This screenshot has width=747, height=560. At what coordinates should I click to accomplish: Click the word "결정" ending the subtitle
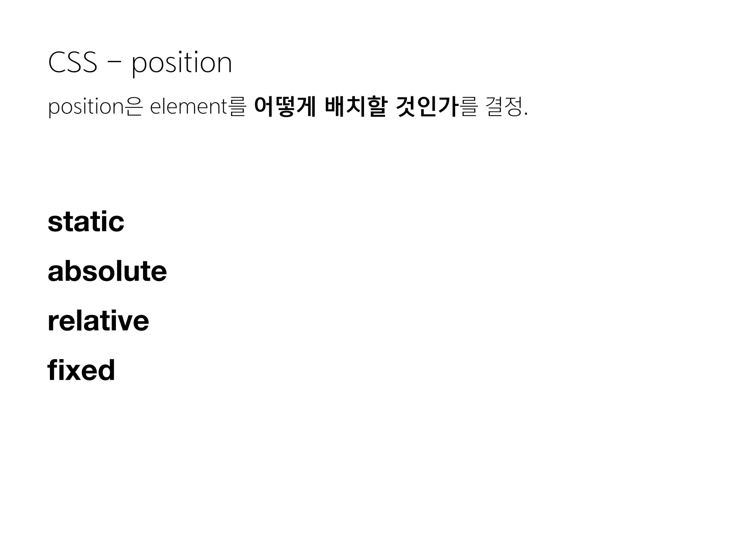coord(504,106)
